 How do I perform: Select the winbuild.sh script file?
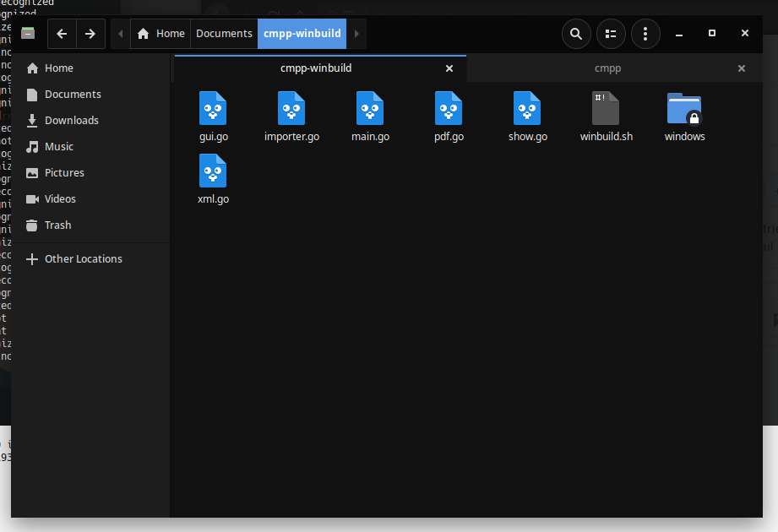[x=606, y=110]
